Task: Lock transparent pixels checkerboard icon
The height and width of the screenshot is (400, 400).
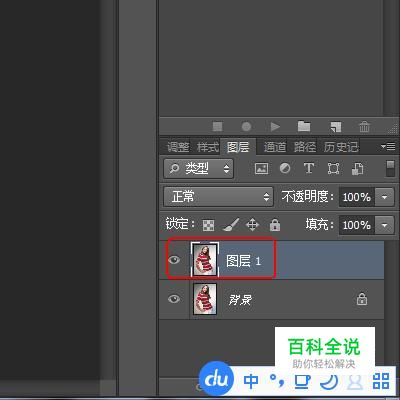Action: 209,226
